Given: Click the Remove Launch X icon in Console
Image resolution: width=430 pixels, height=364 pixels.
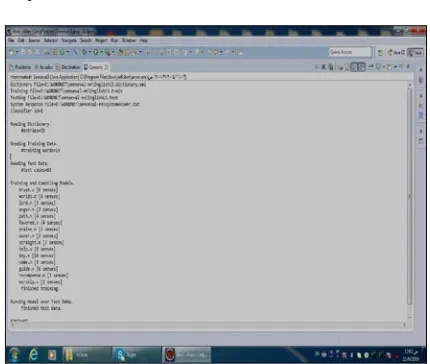Looking at the screenshot, I should (x=323, y=67).
